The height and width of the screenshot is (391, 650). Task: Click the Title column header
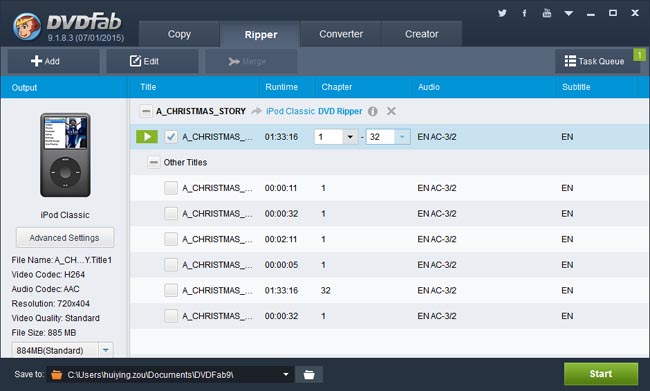click(x=148, y=87)
